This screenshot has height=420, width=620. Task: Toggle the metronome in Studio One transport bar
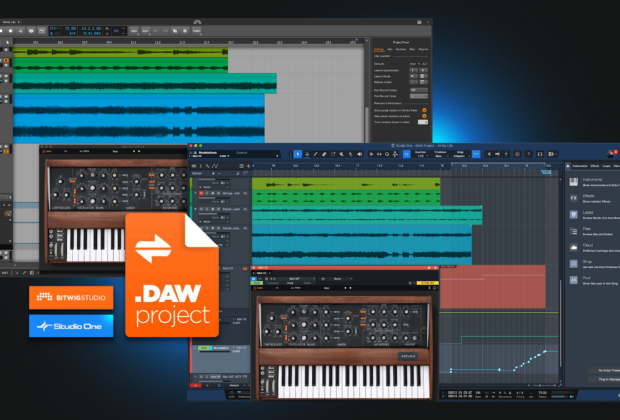[x=510, y=392]
